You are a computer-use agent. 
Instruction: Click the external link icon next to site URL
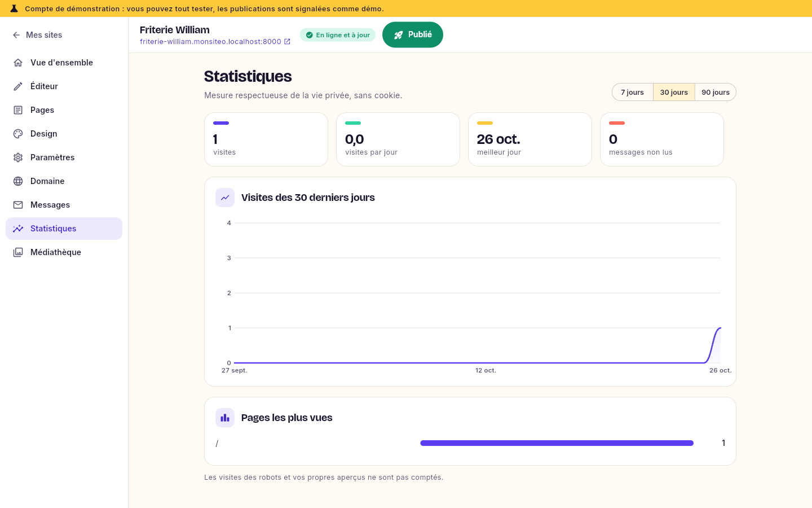[x=287, y=42]
